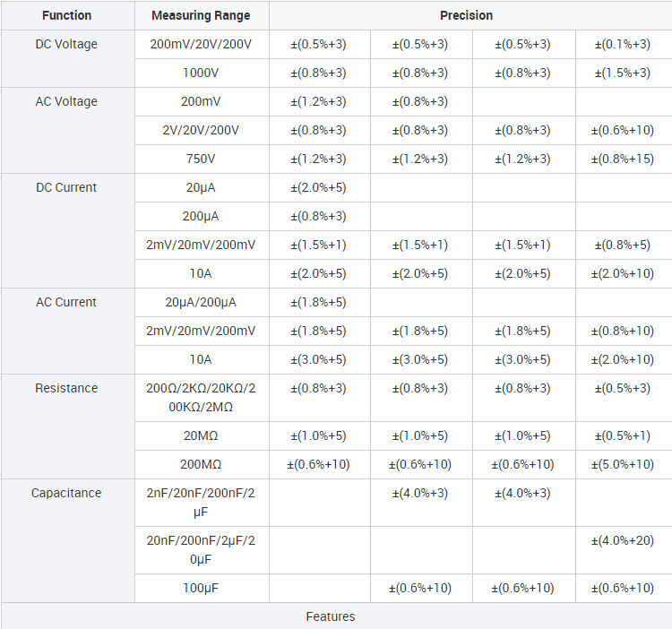Click the 20μA/200μA range cell
672x629 pixels.
pos(201,302)
